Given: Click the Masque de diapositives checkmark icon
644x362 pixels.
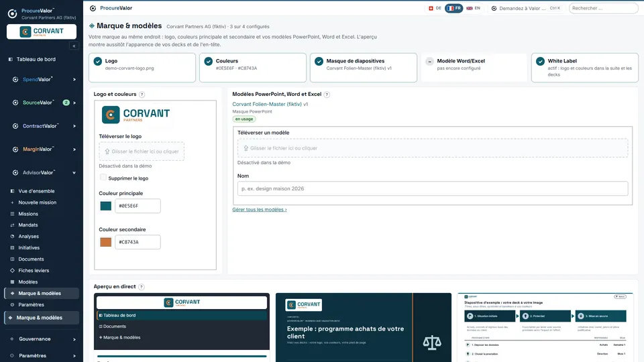Looking at the screenshot, I should [319, 61].
